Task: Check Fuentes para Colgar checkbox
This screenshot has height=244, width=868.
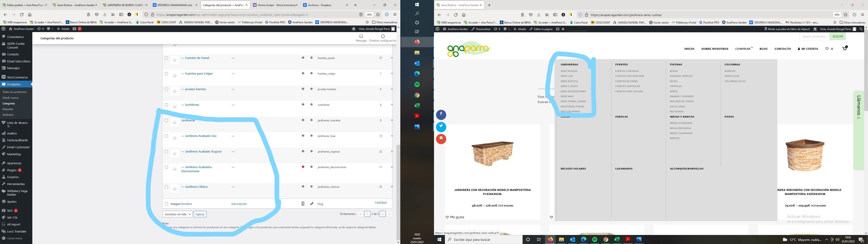Action: (x=166, y=73)
